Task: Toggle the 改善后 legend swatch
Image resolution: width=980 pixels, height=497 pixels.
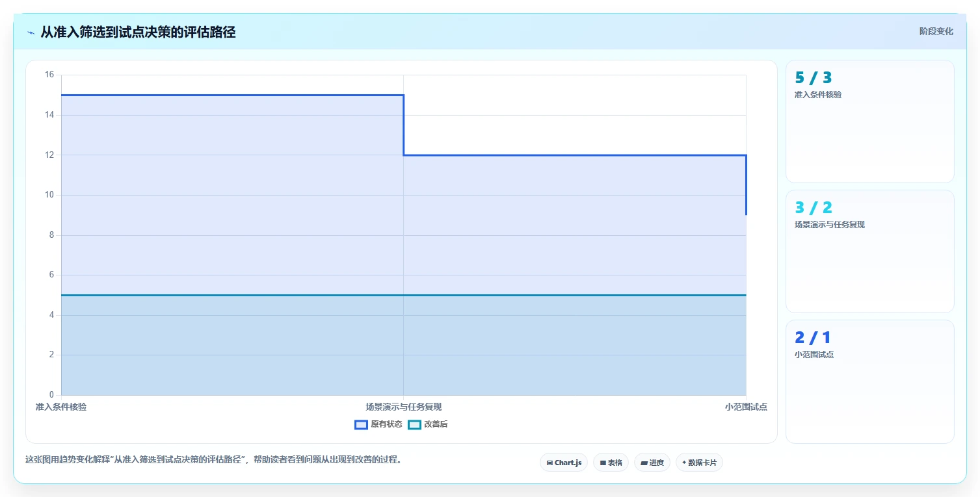Action: pyautogui.click(x=414, y=425)
